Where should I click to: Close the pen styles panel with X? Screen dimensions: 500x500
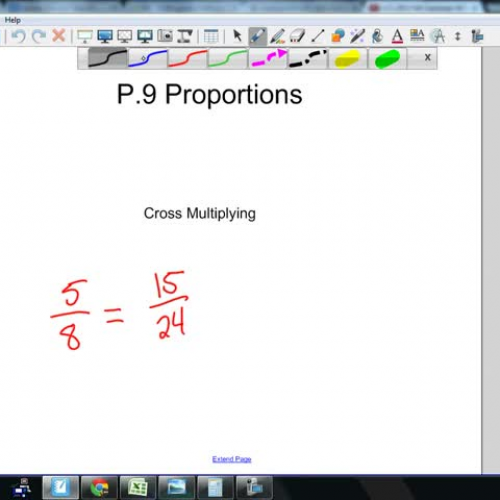(428, 57)
